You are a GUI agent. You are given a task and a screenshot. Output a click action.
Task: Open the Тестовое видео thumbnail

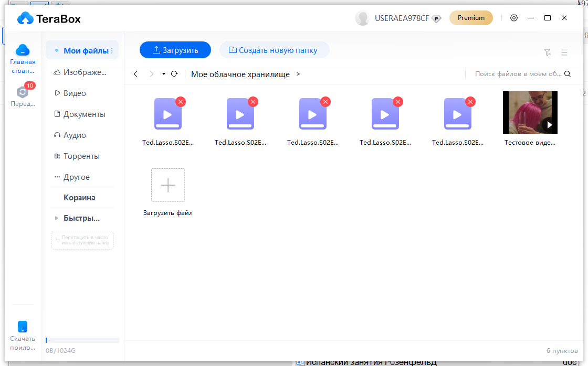coord(530,113)
